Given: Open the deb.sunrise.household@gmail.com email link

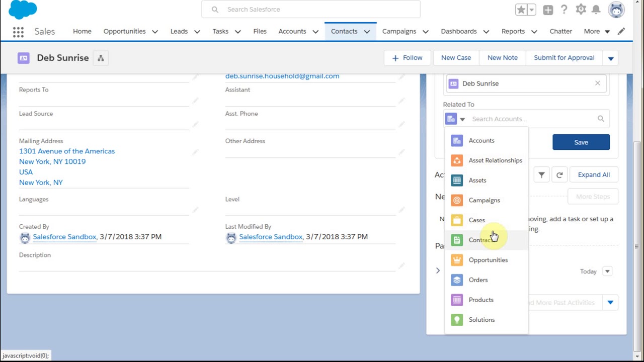Looking at the screenshot, I should coord(282,76).
